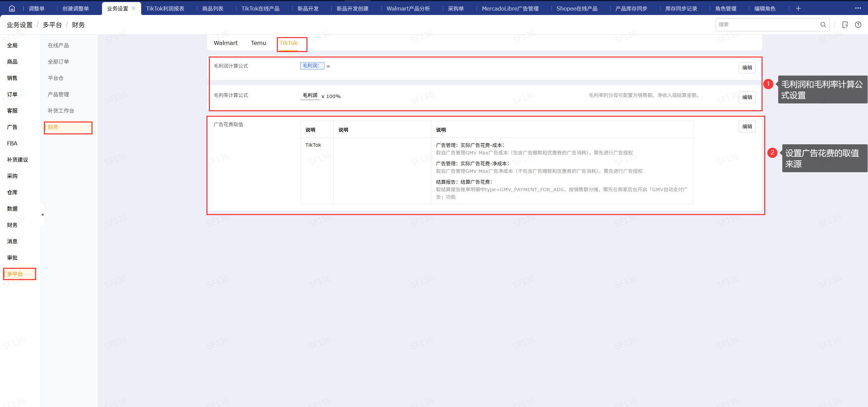Open 在线产品 submenu item
Viewport: 868px width, 407px height.
pos(58,45)
